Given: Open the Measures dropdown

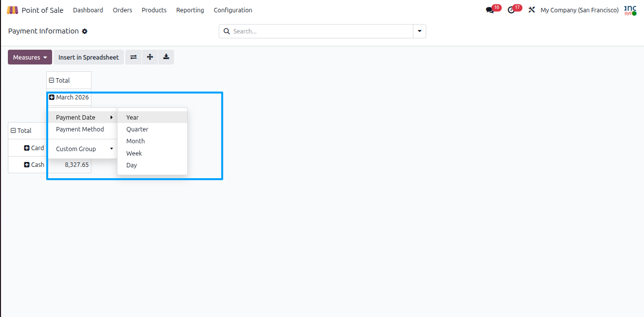Looking at the screenshot, I should 30,57.
